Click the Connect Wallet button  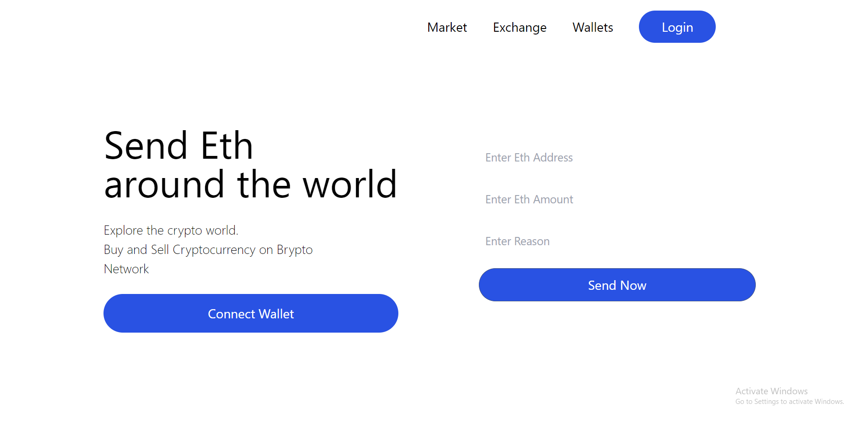[x=251, y=314]
